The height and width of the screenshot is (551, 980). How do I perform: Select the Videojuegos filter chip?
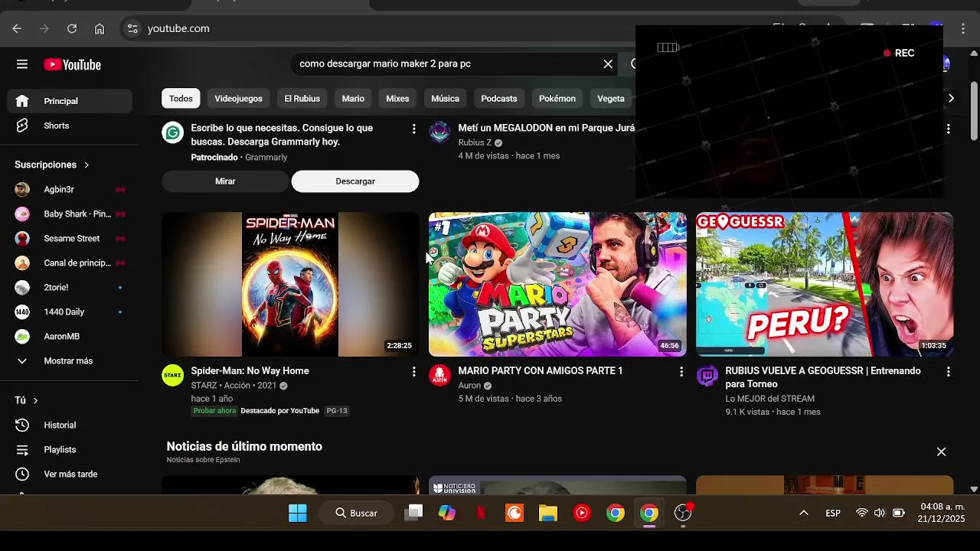[x=238, y=98]
